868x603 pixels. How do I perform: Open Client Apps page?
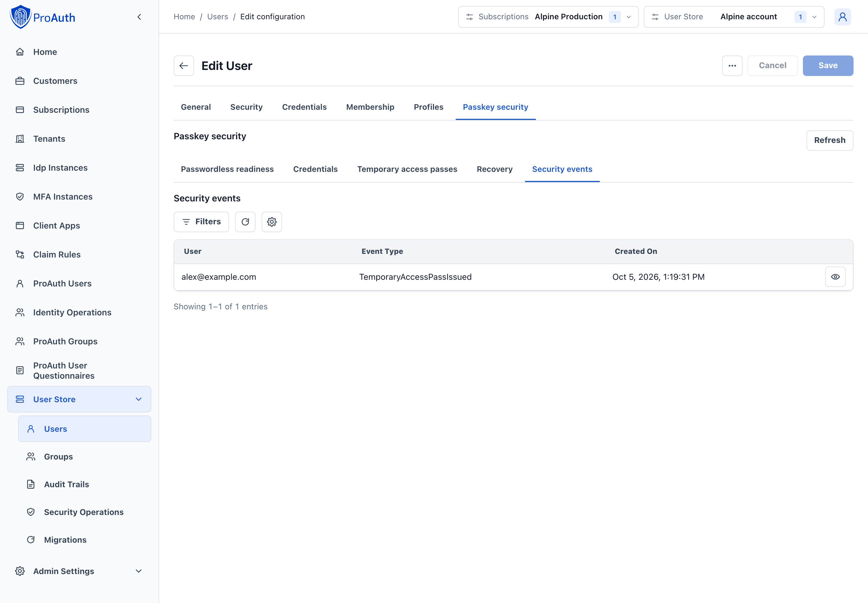point(79,226)
